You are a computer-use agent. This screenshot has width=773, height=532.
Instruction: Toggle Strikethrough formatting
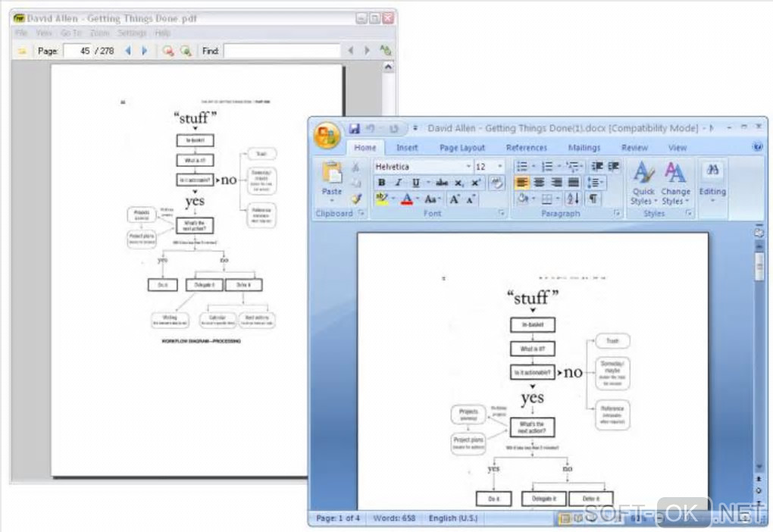(x=442, y=183)
